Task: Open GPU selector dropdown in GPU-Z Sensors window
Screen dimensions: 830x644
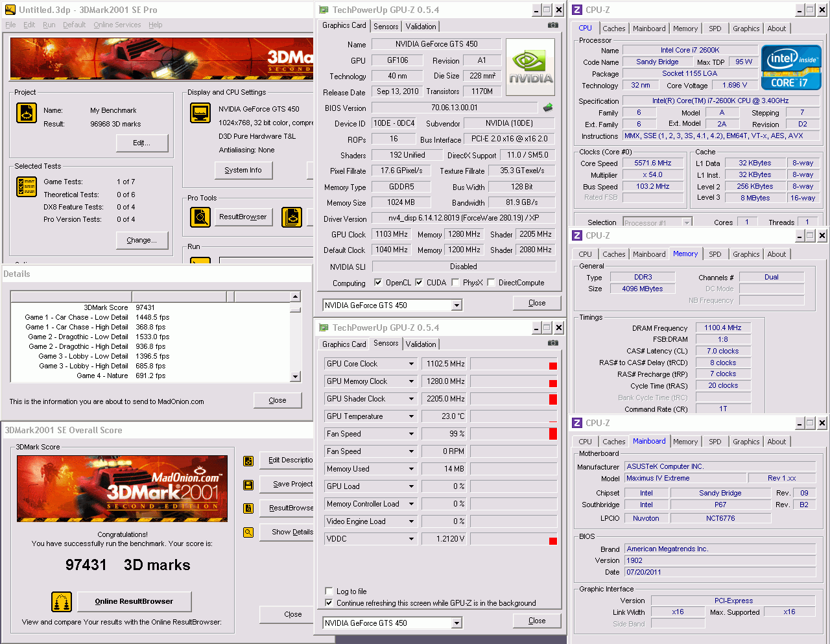Action: click(x=457, y=623)
